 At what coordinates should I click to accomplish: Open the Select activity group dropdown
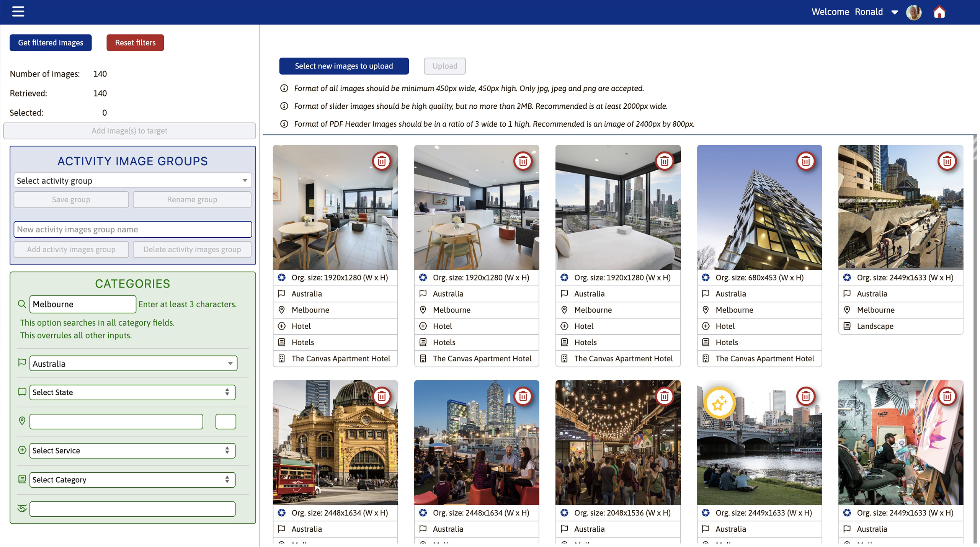(132, 180)
